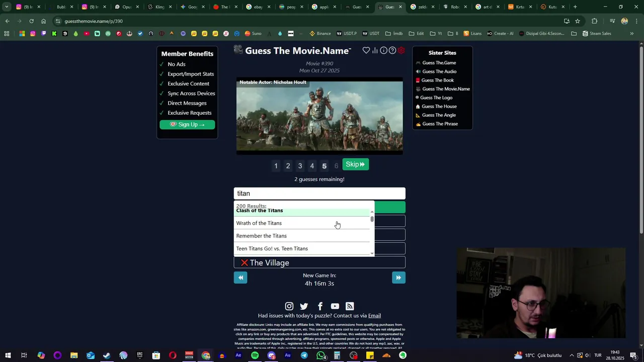Go to the next game arrow
The width and height of the screenshot is (644, 362).
(x=398, y=278)
